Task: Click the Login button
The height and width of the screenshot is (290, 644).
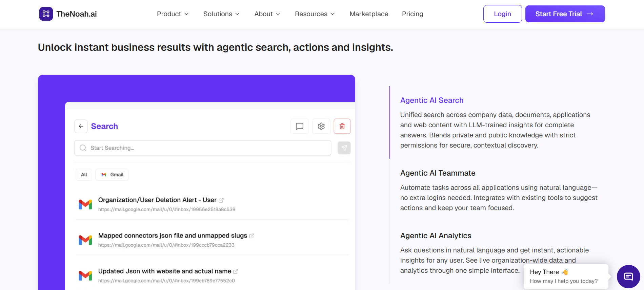Action: coord(502,14)
